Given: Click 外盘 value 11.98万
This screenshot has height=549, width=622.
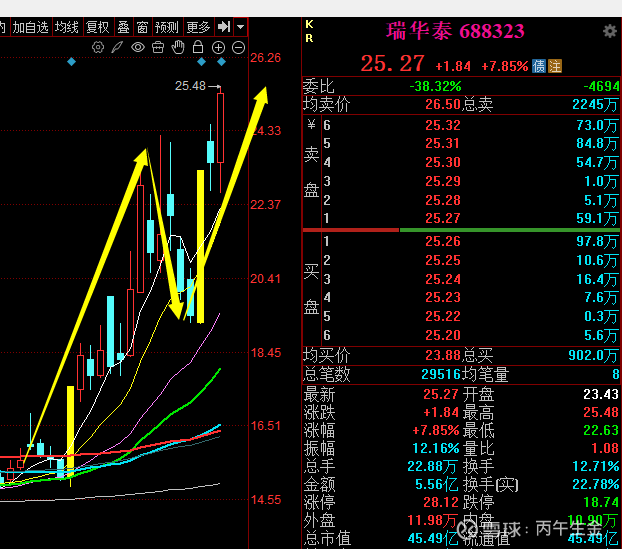Looking at the screenshot, I should click(432, 520).
